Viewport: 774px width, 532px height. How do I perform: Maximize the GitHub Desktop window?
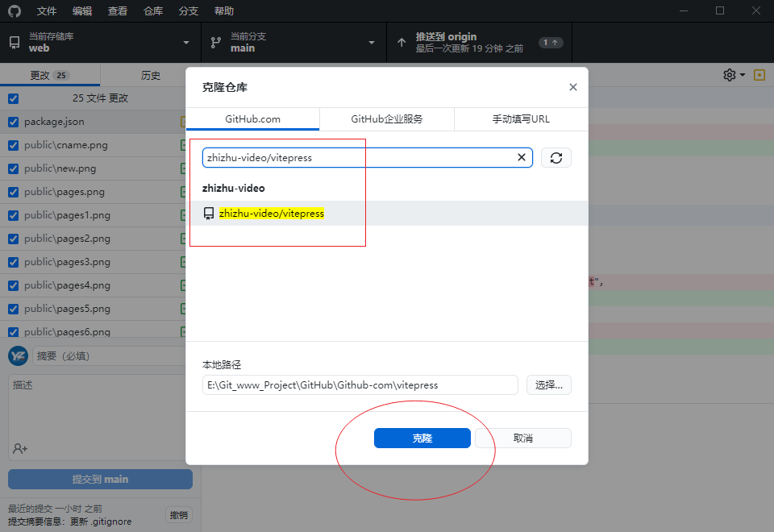[x=720, y=10]
